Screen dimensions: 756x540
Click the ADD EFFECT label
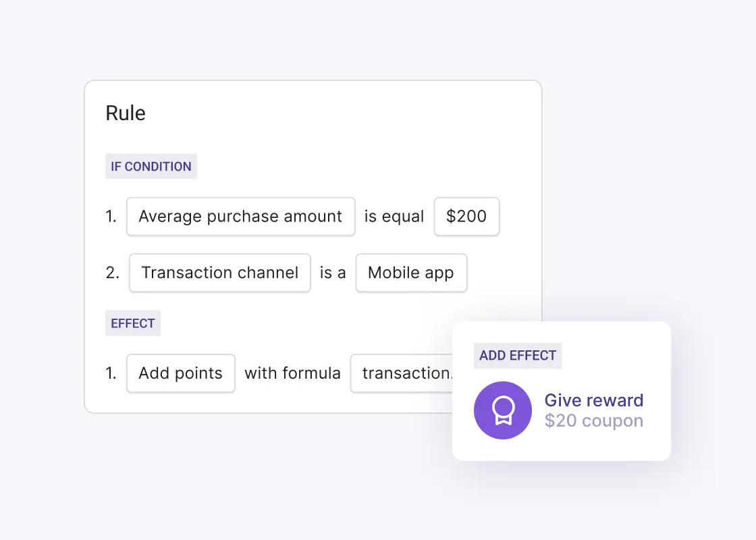pyautogui.click(x=518, y=356)
